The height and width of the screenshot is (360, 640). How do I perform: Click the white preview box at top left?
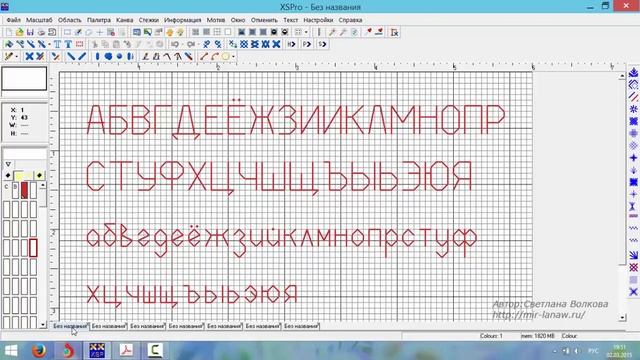tap(24, 79)
